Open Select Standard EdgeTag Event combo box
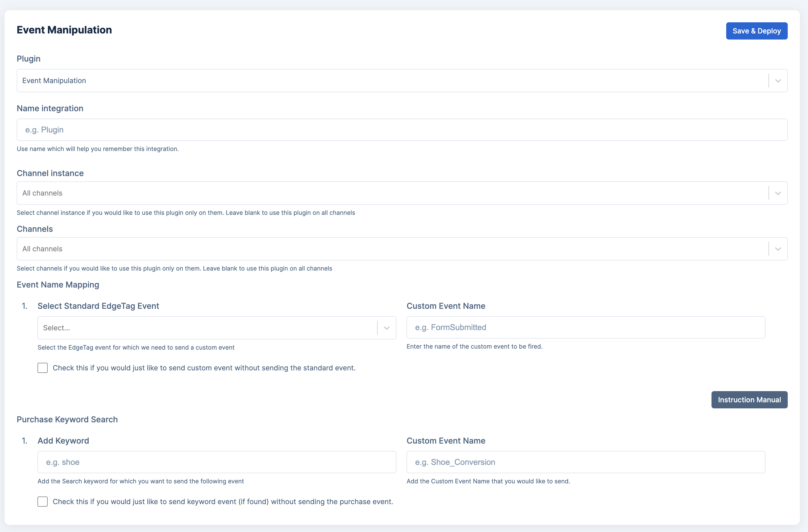The width and height of the screenshot is (808, 532). [207, 328]
